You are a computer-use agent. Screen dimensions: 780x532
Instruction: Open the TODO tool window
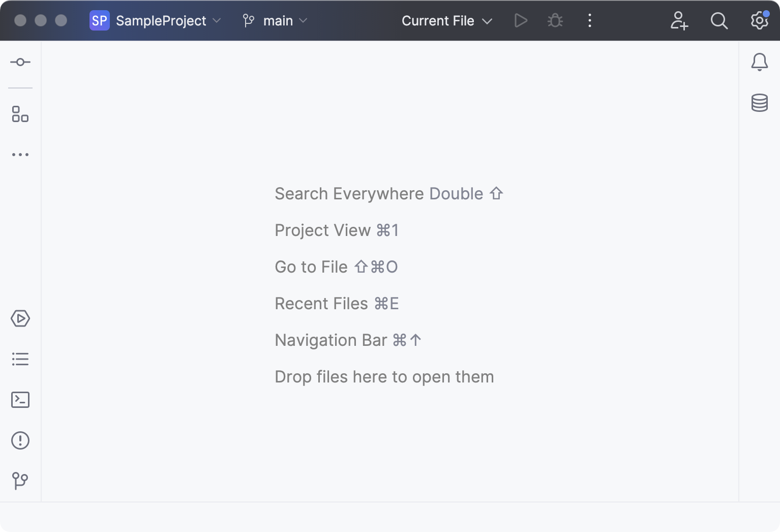20,359
